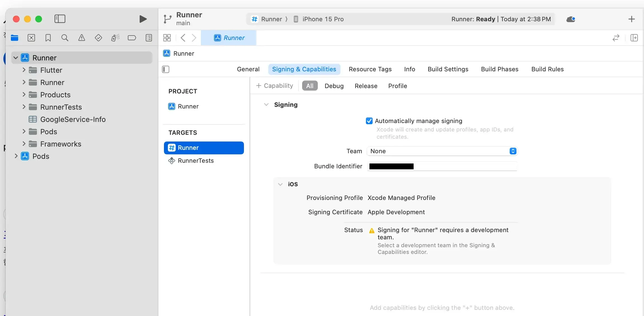Click the cloud status icon in toolbar
This screenshot has height=316, width=644.
click(x=571, y=19)
